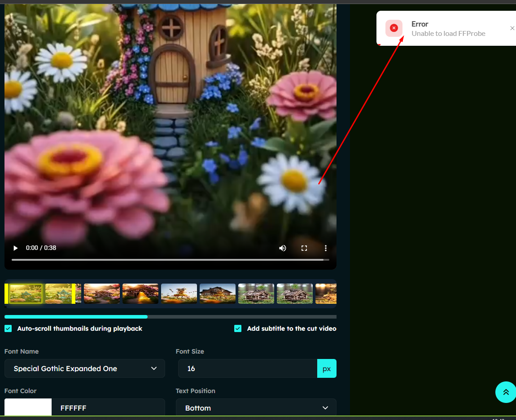This screenshot has width=516, height=420.
Task: Select the scarecrow field thumbnail
Action: pyautogui.click(x=179, y=293)
